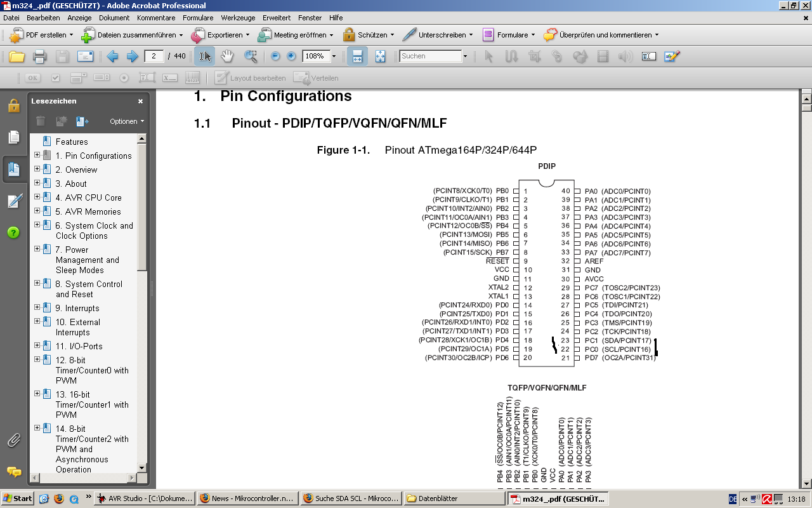Click the email envelope icon in toolbar
Image resolution: width=812 pixels, height=508 pixels.
click(85, 57)
